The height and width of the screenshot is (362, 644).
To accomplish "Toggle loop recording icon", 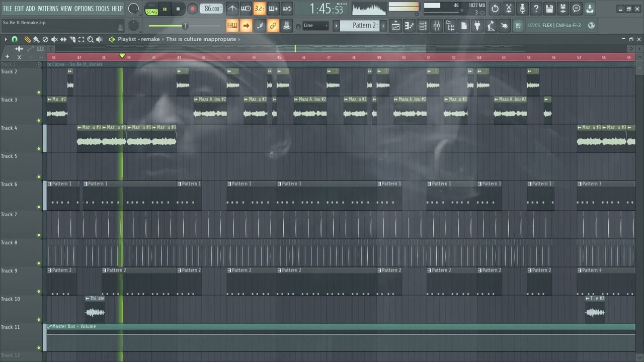I will pos(287,9).
